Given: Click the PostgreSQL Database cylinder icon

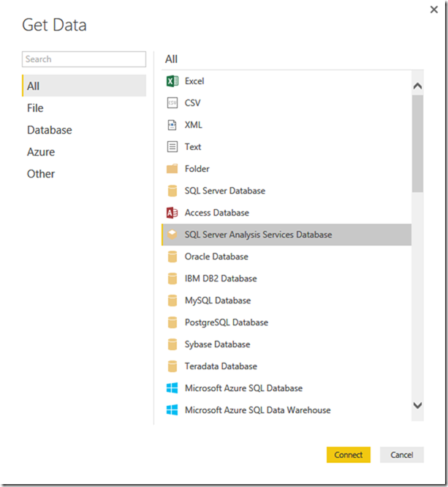Looking at the screenshot, I should click(172, 322).
